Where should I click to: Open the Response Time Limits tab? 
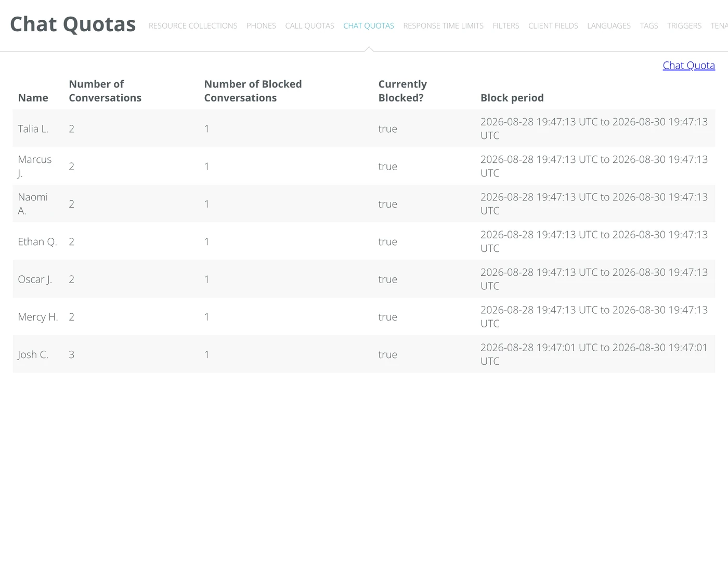443,25
